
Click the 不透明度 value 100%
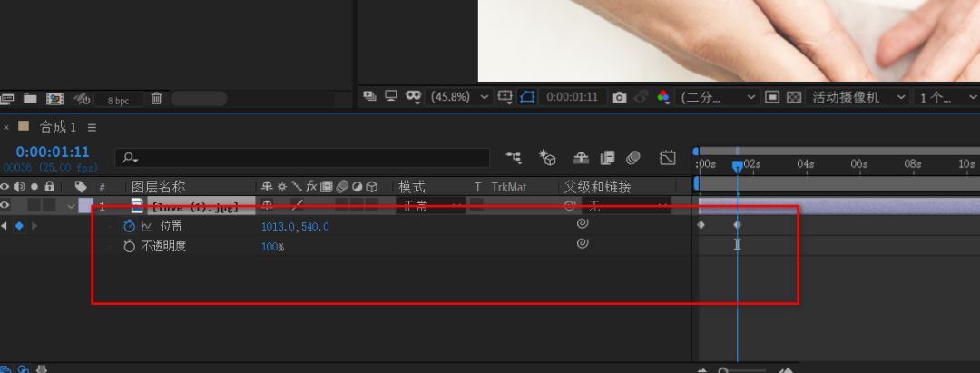272,247
